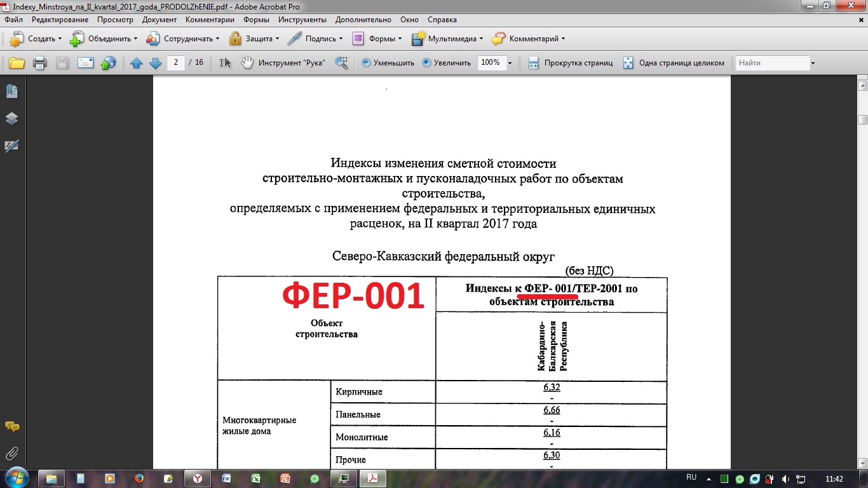Open the Создать dropdown
The width and height of the screenshot is (868, 488).
point(36,39)
